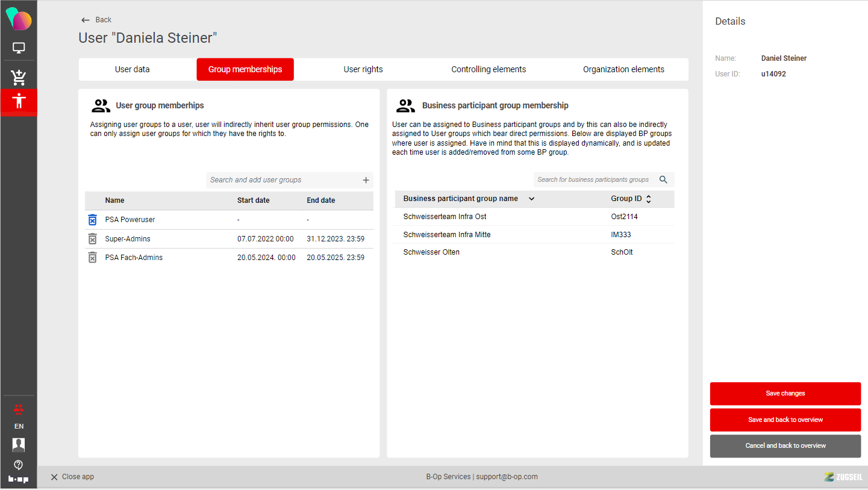Click the plus icon to add user group
The width and height of the screenshot is (868, 490).
pos(366,180)
